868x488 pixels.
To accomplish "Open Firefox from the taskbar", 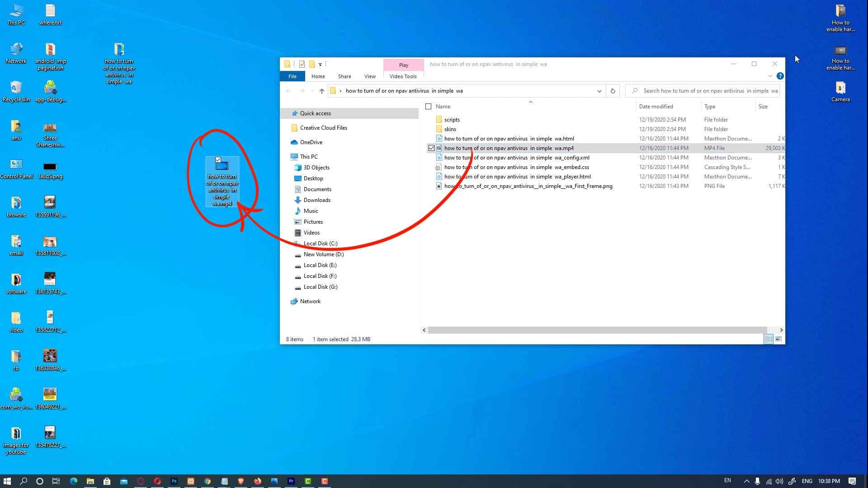I will point(258,481).
